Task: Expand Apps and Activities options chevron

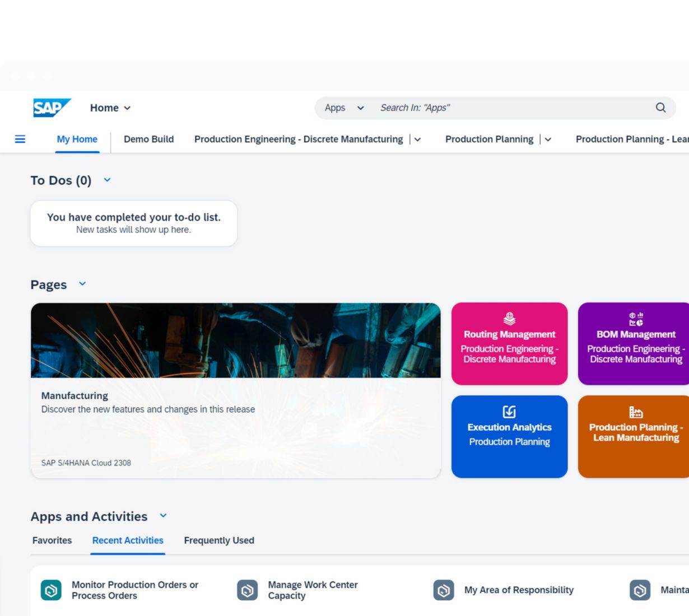Action: pos(163,516)
